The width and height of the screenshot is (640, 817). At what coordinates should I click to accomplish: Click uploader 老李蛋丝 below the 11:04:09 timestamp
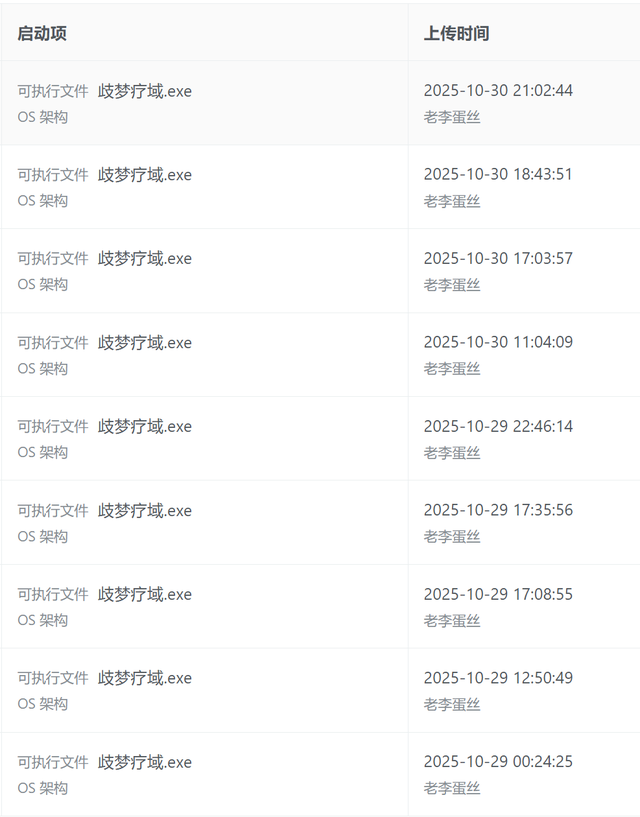[x=451, y=369]
